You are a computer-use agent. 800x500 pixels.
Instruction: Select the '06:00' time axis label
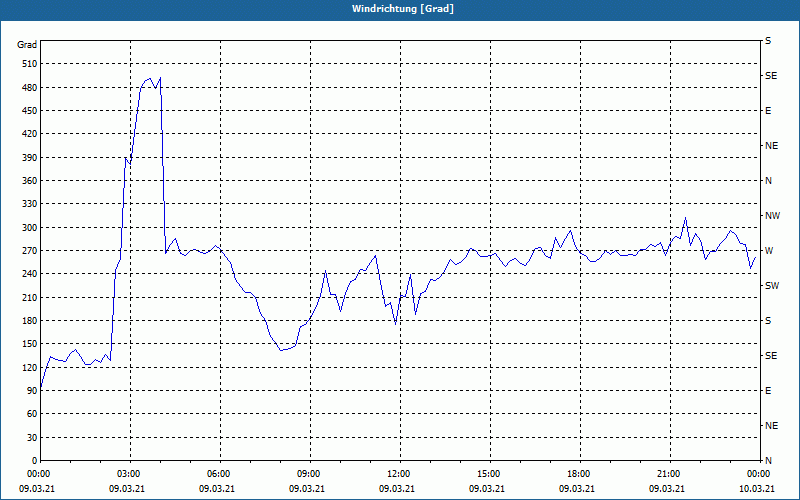point(218,473)
